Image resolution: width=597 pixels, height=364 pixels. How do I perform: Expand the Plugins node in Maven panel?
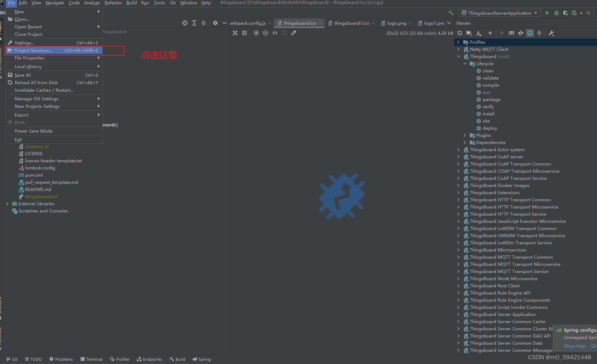click(x=464, y=135)
